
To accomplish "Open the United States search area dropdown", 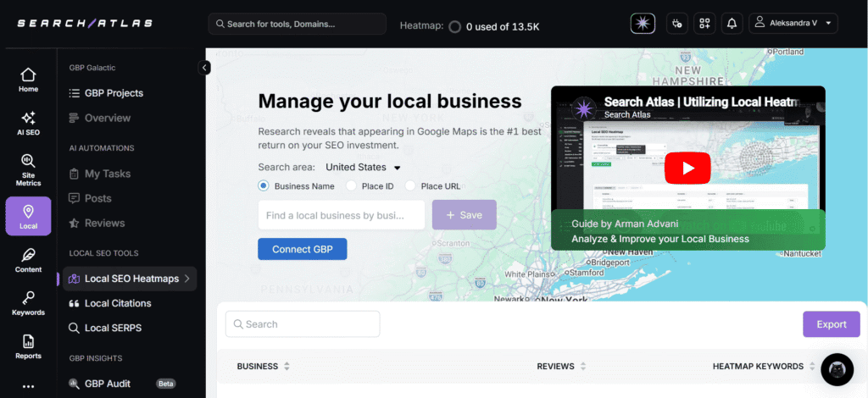I will pyautogui.click(x=363, y=167).
